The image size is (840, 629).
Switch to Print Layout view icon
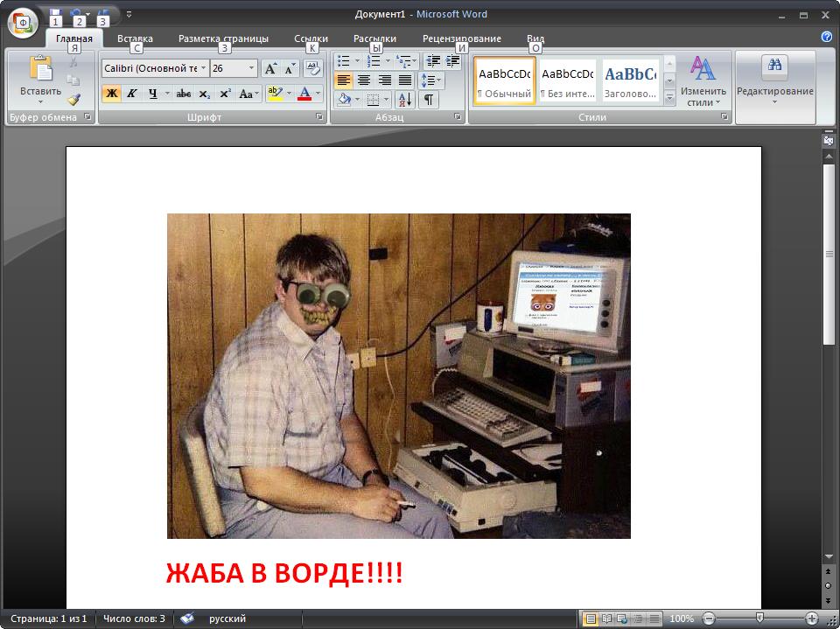[x=591, y=619]
